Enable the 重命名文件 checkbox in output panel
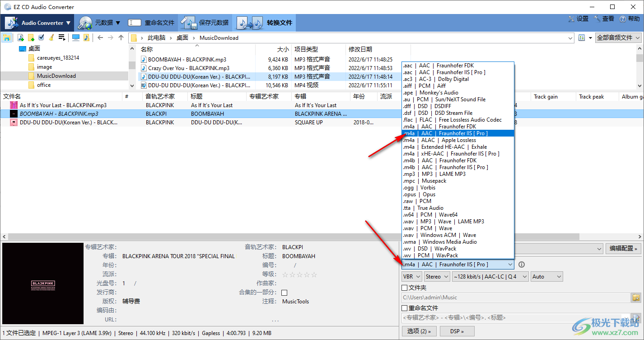 click(x=405, y=308)
